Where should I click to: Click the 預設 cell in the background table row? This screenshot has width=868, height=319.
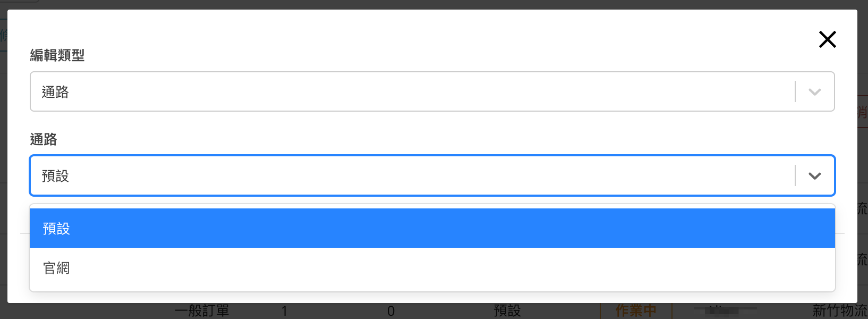pos(507,311)
